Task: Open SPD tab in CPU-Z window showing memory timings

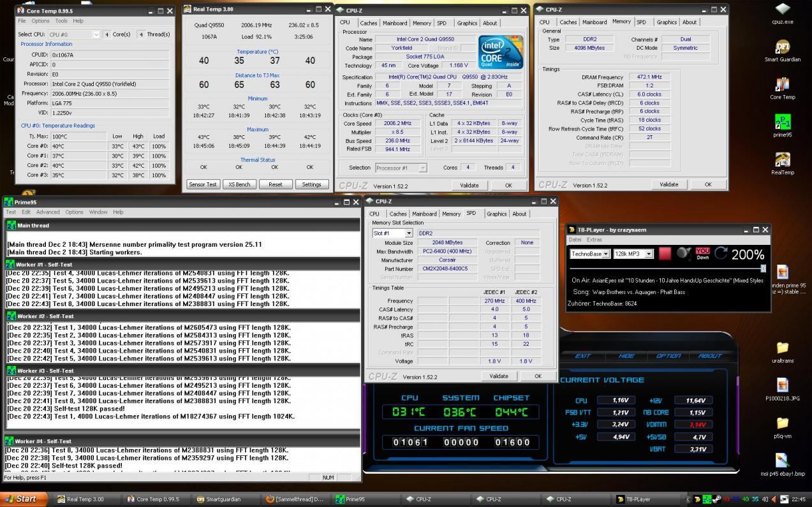Action: tap(641, 22)
